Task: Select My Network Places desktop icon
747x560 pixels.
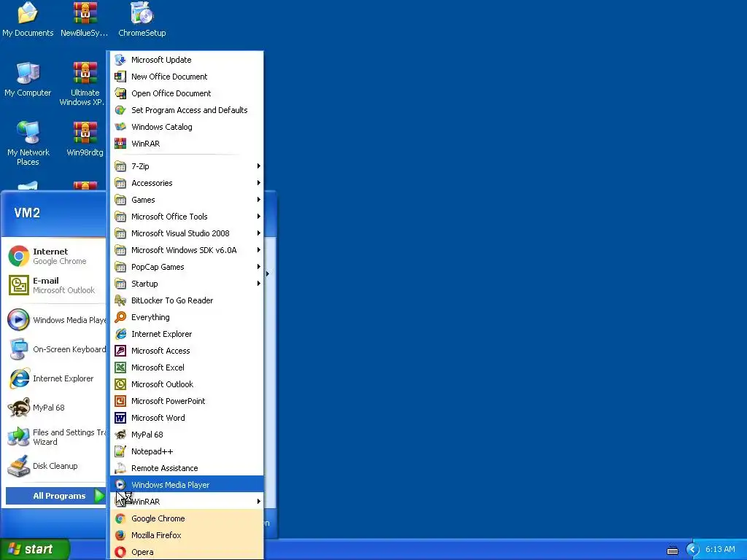Action: click(x=28, y=143)
